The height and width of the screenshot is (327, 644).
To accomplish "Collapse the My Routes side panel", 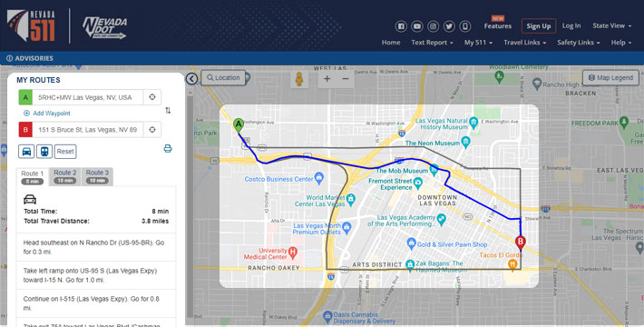I will [191, 78].
